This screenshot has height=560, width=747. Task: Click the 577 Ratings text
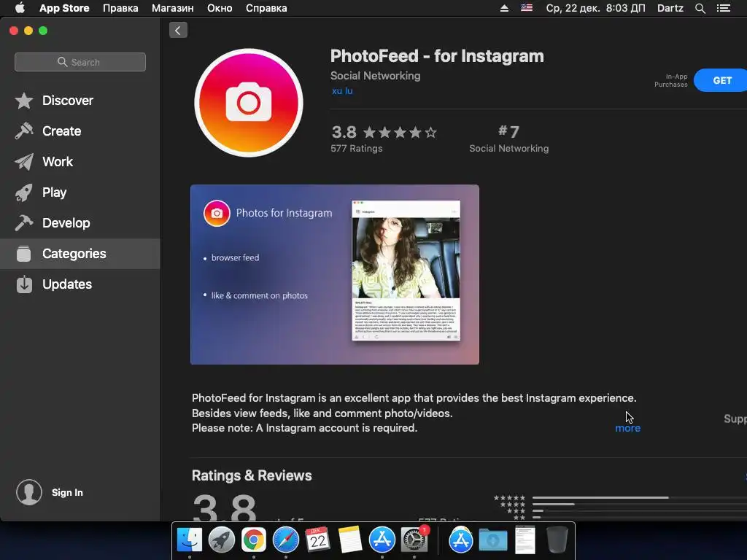(357, 149)
